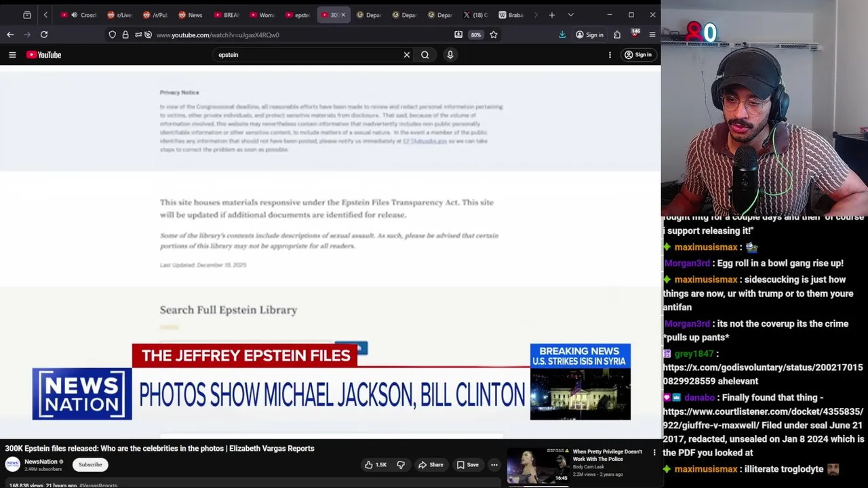The image size is (868, 488).
Task: View site security padlock info
Action: coord(125,35)
